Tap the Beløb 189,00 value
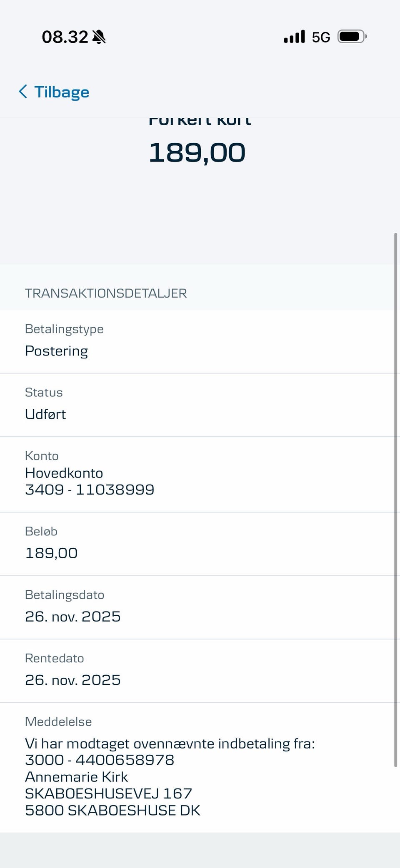Image resolution: width=400 pixels, height=868 pixels. tap(51, 553)
